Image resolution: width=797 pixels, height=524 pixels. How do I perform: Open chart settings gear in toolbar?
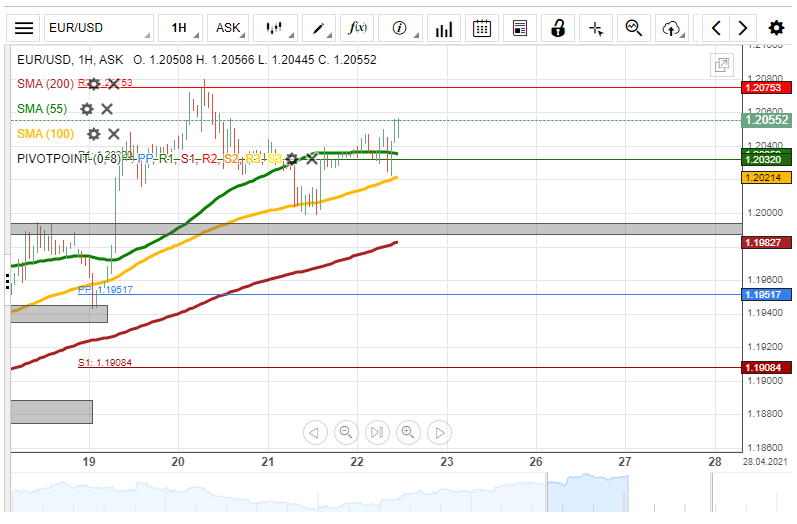pos(776,28)
